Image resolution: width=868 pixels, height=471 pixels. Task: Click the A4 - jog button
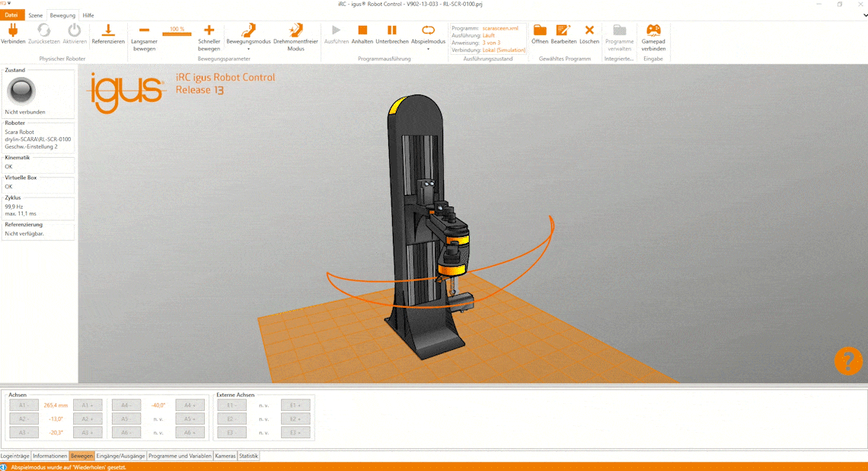[x=126, y=405]
